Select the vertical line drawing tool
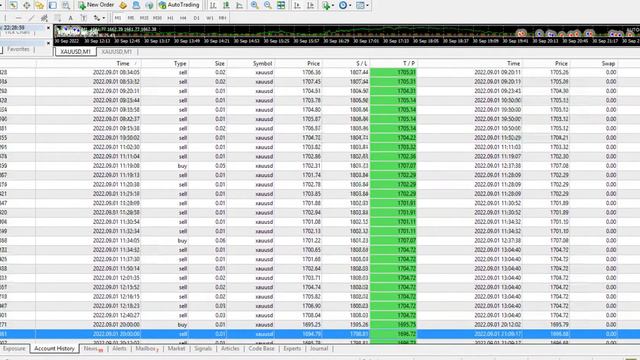 [x=5, y=18]
